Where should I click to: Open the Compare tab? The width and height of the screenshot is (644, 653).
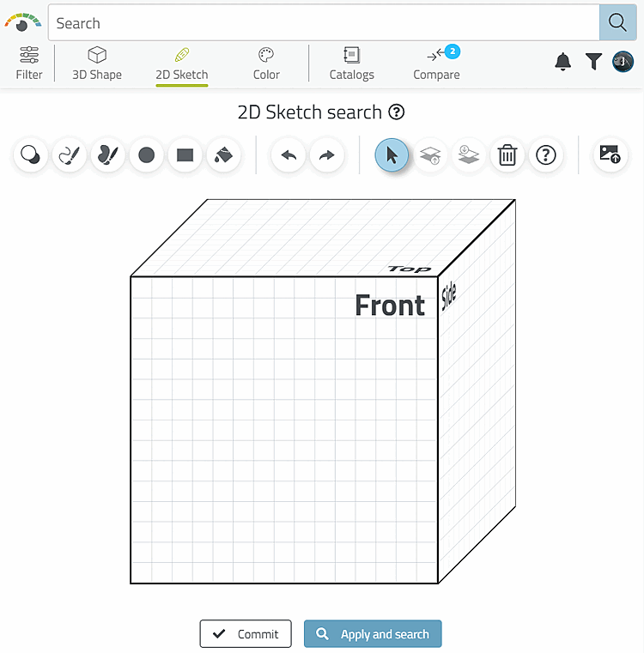pos(436,63)
